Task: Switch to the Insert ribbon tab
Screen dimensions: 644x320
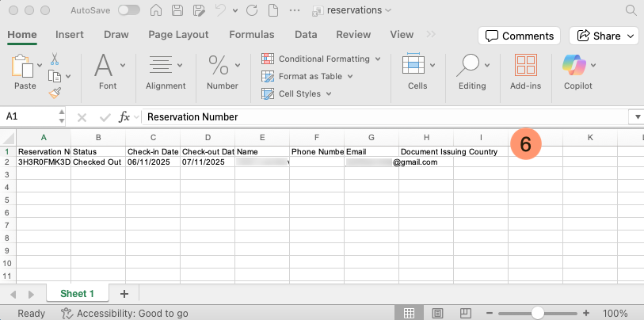Action: pos(70,35)
